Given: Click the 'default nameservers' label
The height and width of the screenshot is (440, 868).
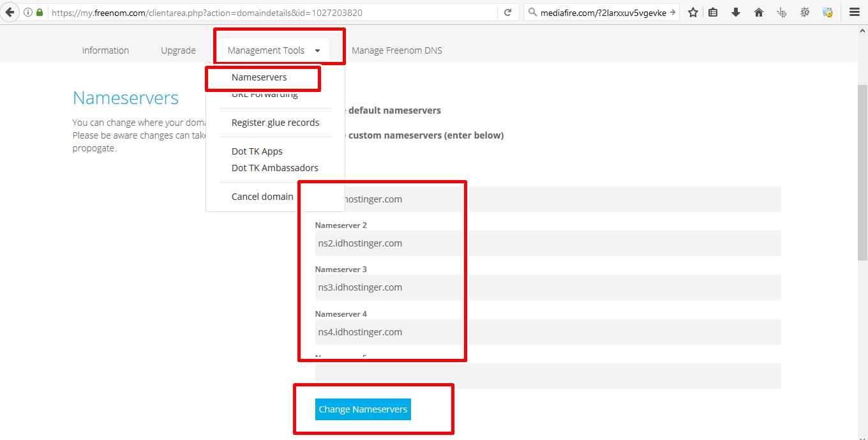Looking at the screenshot, I should tap(394, 110).
